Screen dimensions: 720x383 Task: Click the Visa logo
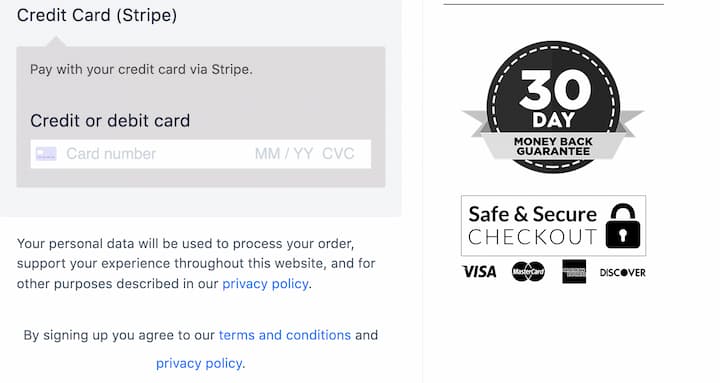tap(479, 272)
